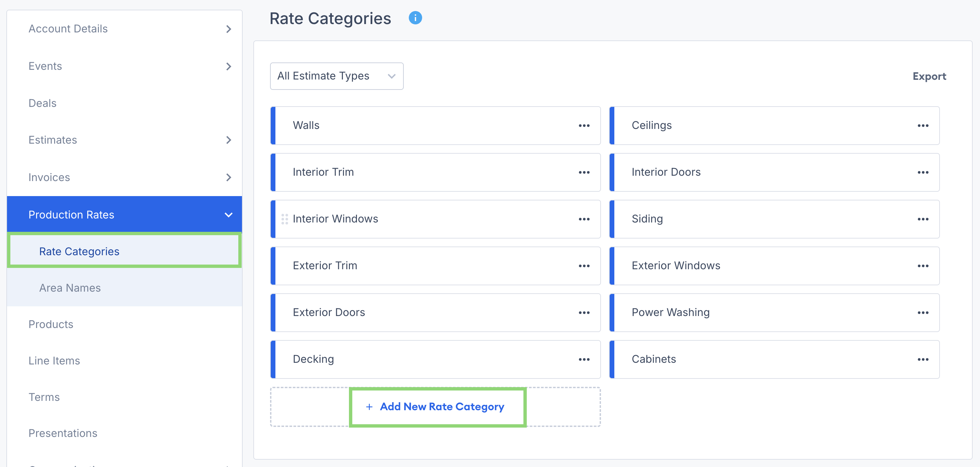Viewport: 980px width, 467px height.
Task: Open the three-dot menu for Exterior Windows
Action: [923, 266]
